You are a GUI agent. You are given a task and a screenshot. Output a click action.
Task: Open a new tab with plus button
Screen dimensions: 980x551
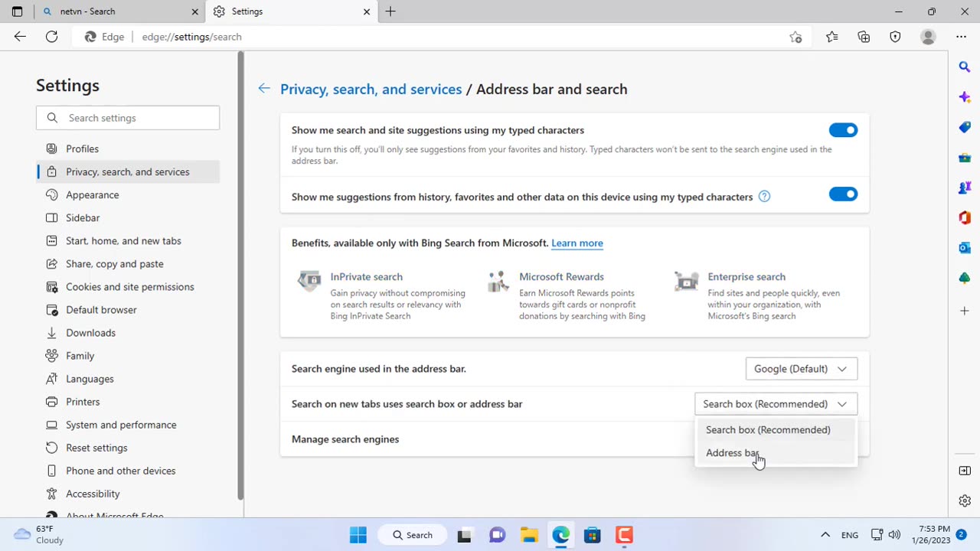pos(390,11)
